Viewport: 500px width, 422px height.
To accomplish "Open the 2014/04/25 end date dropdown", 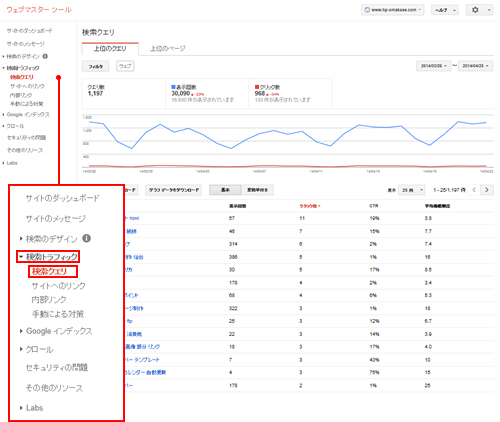I will pyautogui.click(x=475, y=66).
